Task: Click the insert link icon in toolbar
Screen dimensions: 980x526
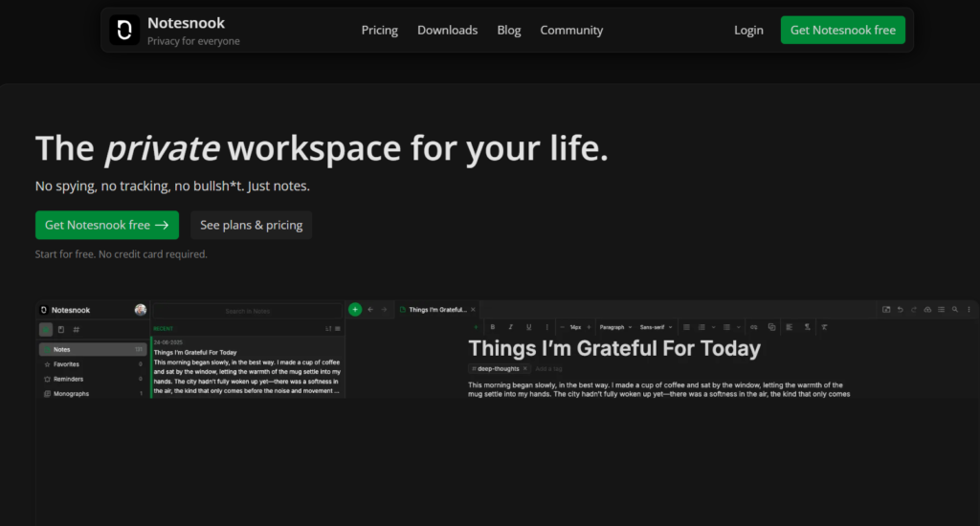Action: [754, 327]
